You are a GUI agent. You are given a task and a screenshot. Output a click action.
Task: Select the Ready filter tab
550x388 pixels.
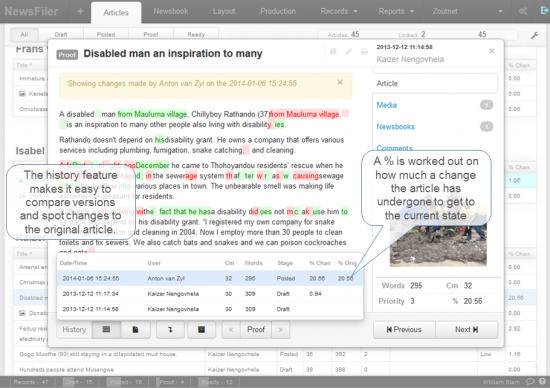196,34
